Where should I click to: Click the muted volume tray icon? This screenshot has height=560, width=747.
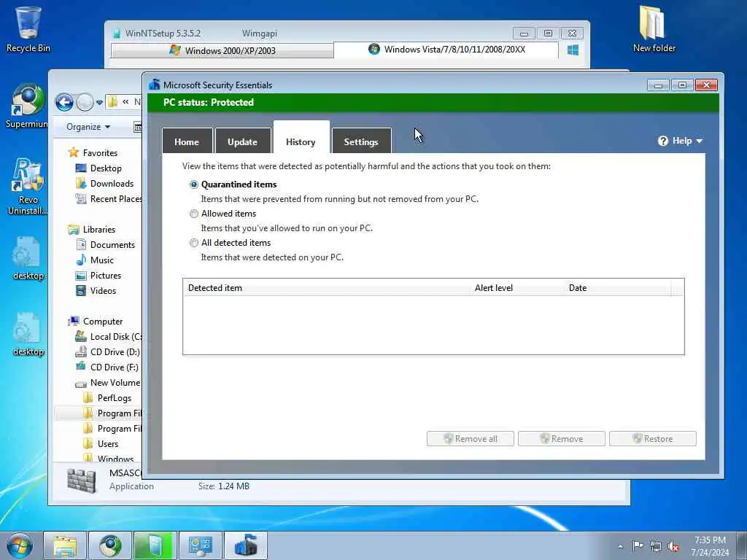pos(673,546)
